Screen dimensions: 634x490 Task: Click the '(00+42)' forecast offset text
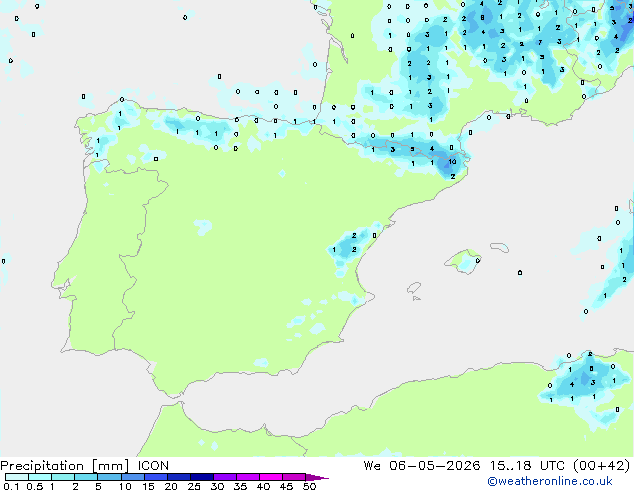pos(601,466)
